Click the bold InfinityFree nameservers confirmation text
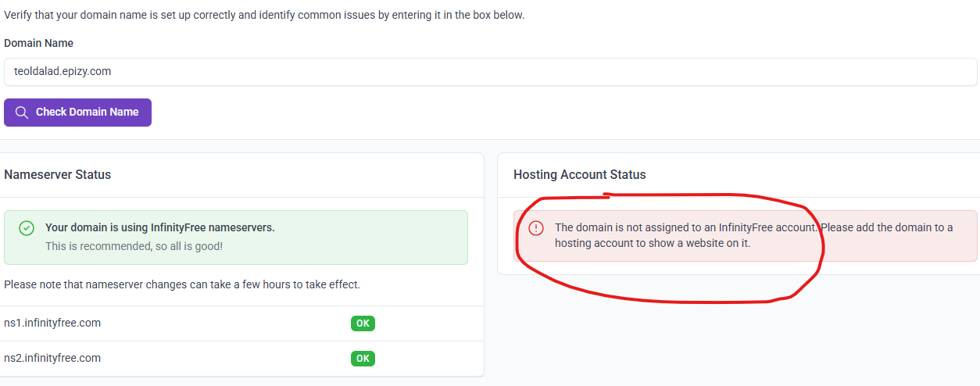The image size is (980, 386). coord(160,227)
